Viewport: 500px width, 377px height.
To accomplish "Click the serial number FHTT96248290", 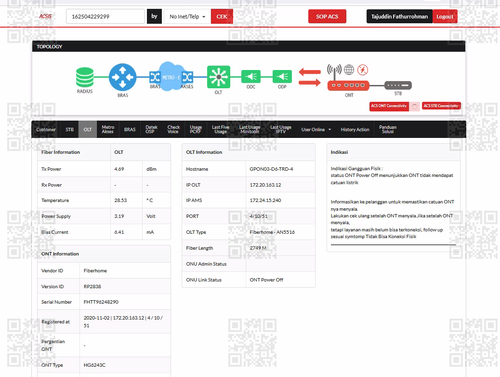I will (x=101, y=302).
